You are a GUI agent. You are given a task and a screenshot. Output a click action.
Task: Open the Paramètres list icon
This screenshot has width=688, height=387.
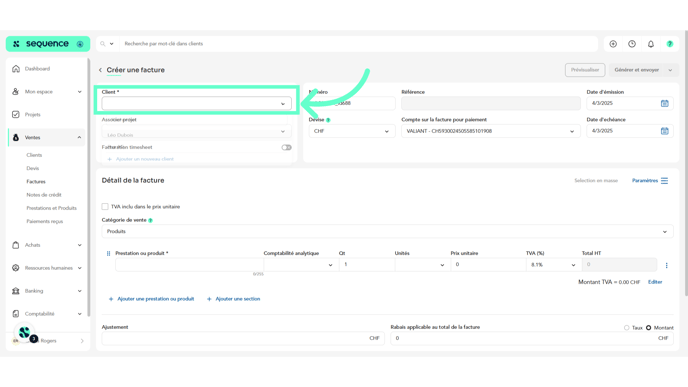(664, 181)
